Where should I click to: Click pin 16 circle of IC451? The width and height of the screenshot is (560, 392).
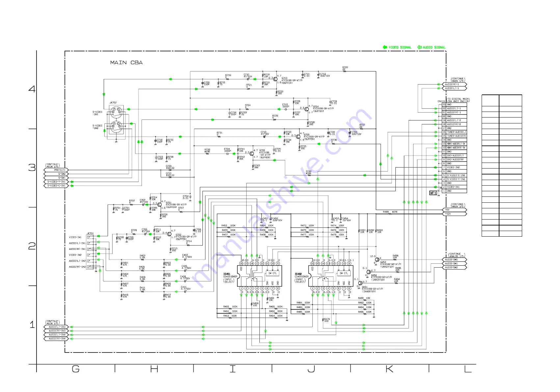241,263
